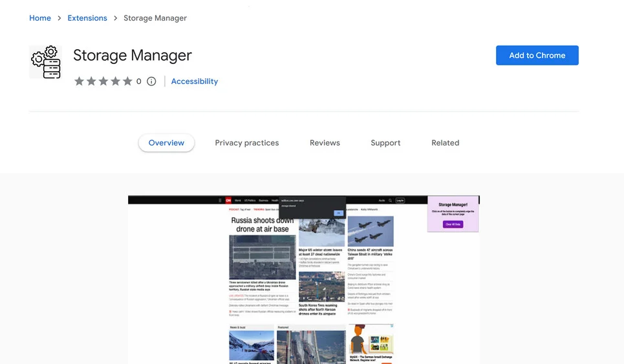The height and width of the screenshot is (364, 624).
Task: Click the Storage Manager extension logo icon
Action: (x=46, y=62)
